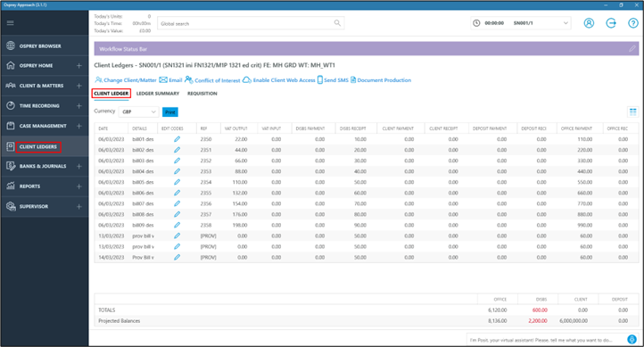Screen dimensions: 644x347
Task: Open the help question mark icon
Action: (633, 23)
